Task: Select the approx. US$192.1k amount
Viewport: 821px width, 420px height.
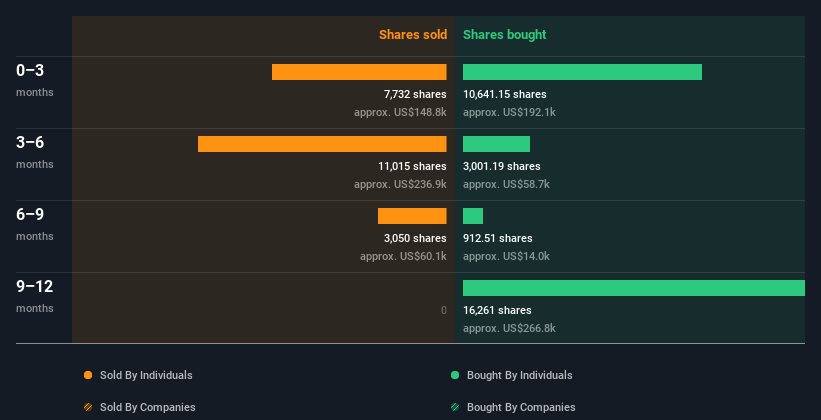Action: (x=509, y=112)
